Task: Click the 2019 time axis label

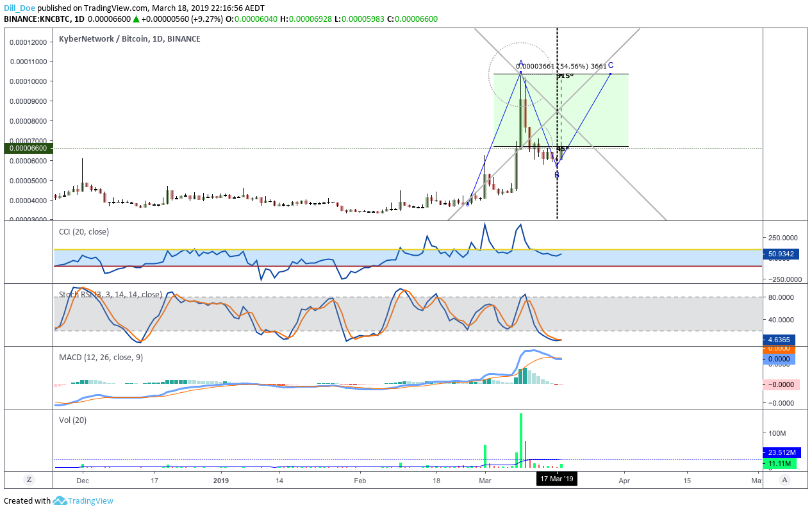Action: (221, 479)
